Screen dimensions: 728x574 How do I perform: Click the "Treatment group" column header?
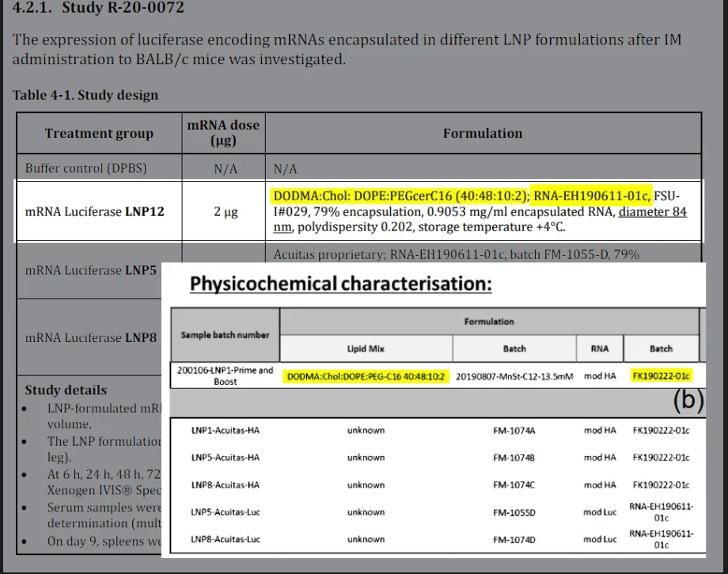pyautogui.click(x=99, y=133)
